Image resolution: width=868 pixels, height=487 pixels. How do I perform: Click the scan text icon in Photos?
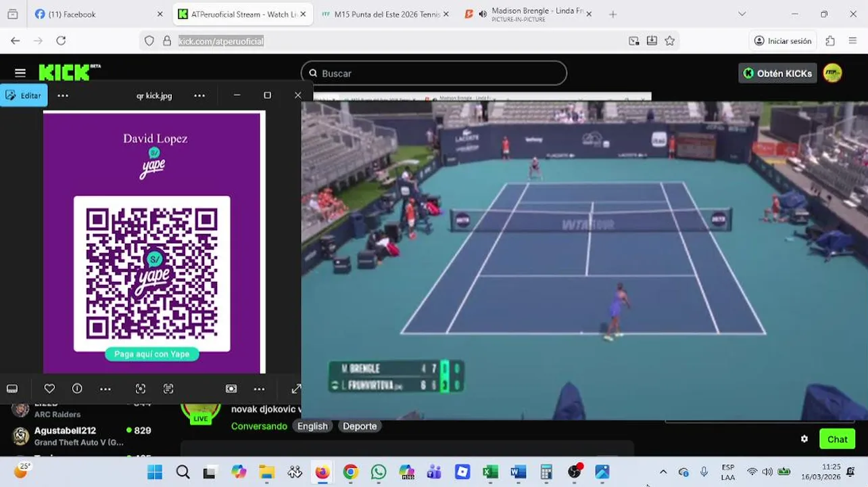click(168, 388)
